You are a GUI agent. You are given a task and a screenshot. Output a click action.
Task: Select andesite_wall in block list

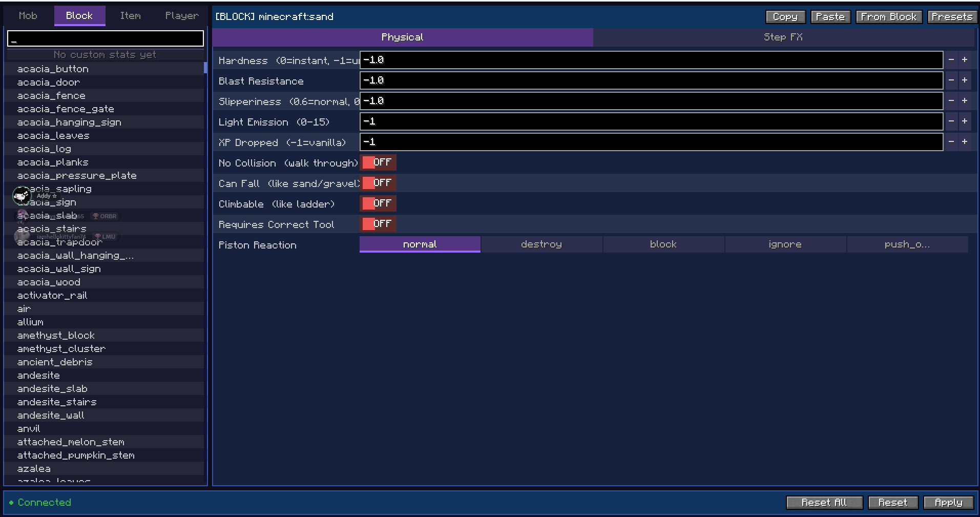pyautogui.click(x=104, y=415)
